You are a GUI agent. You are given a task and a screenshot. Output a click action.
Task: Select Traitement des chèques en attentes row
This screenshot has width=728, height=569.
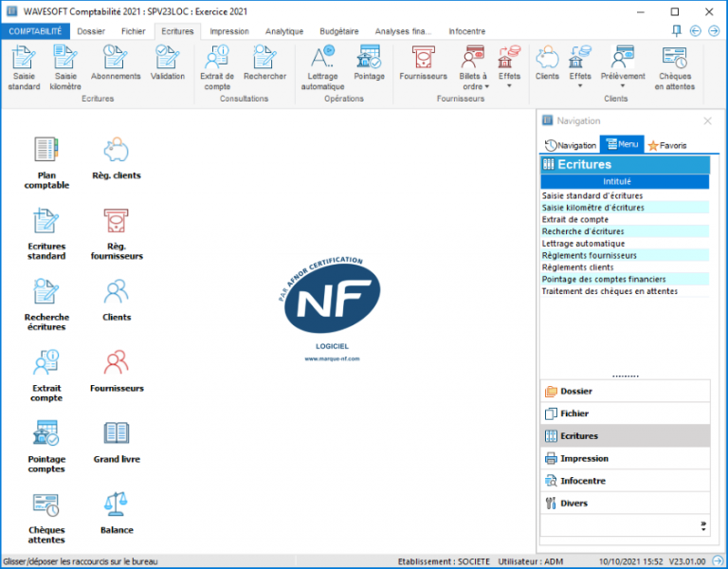click(625, 291)
